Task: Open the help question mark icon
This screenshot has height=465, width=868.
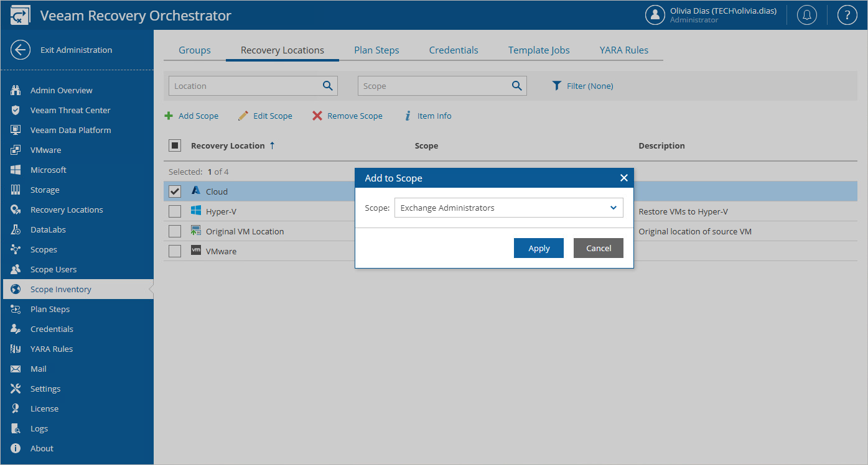Action: point(847,16)
